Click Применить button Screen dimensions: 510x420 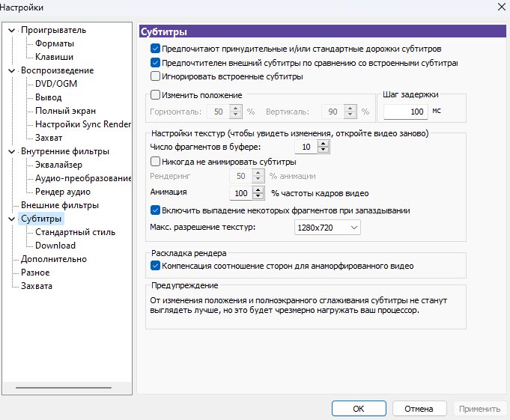point(479,409)
